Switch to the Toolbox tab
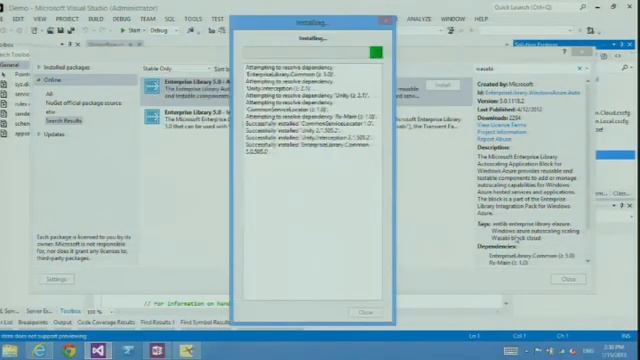640x360 pixels. pyautogui.click(x=70, y=311)
